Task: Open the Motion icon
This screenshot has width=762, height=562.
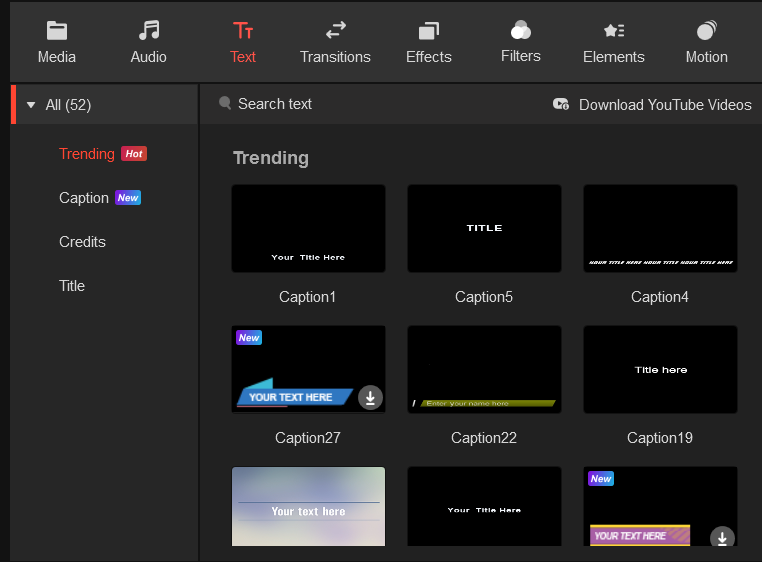Action: tap(706, 31)
